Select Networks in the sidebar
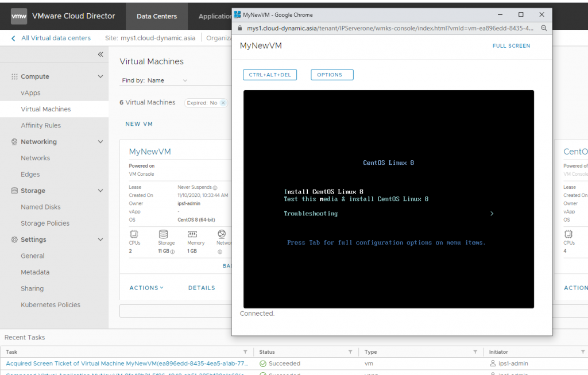The width and height of the screenshot is (588, 375). coord(35,158)
